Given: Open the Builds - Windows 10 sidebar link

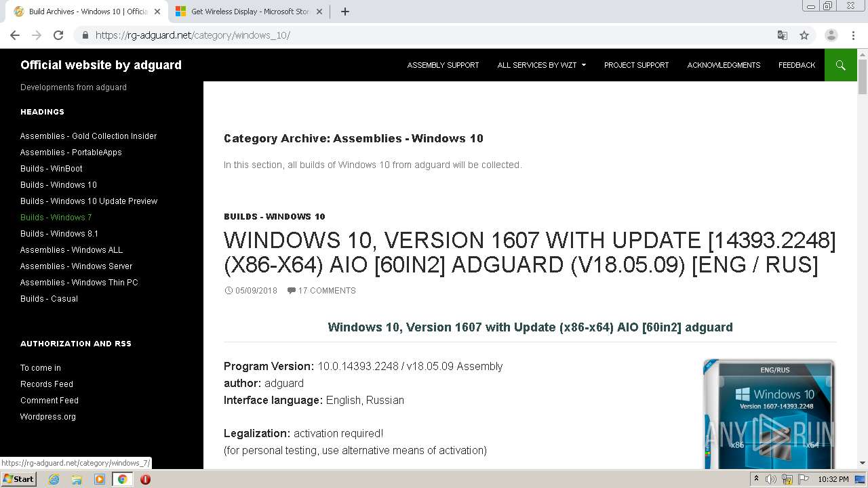Looking at the screenshot, I should (x=58, y=185).
